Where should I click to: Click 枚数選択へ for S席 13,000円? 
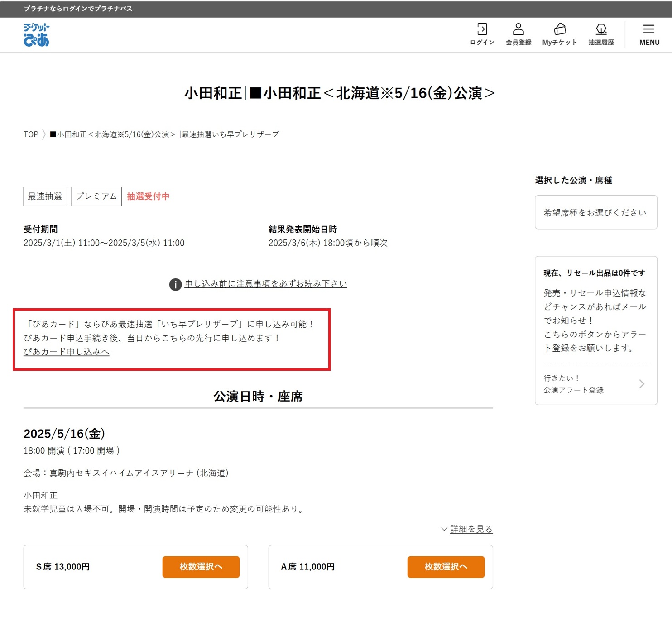201,567
